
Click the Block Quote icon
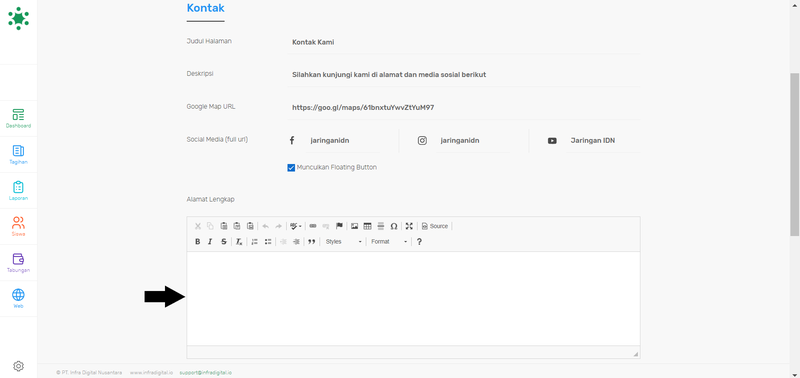pos(312,242)
